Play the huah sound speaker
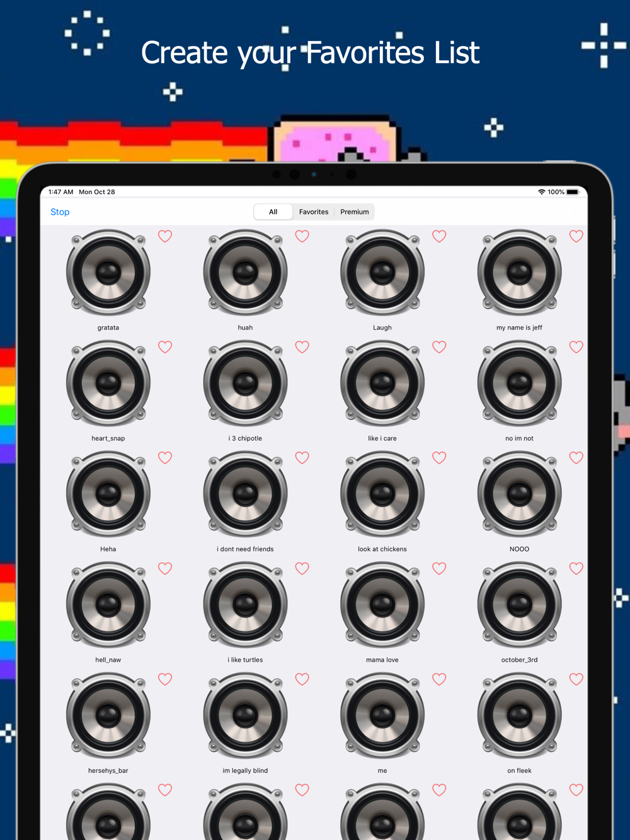Viewport: 630px width, 840px height. (x=245, y=273)
